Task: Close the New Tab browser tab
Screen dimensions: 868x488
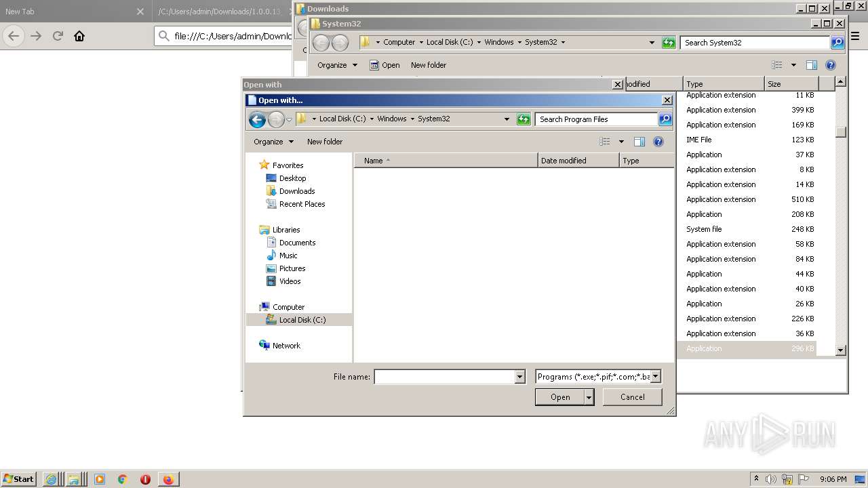Action: (x=140, y=12)
